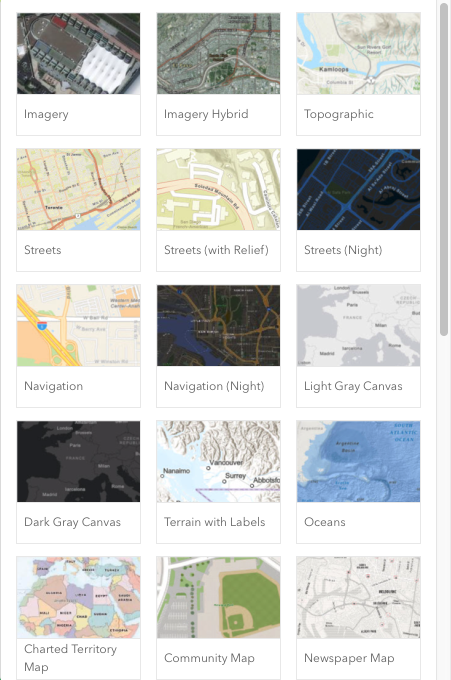The width and height of the screenshot is (451, 680).
Task: Select Terrain with Labels thumbnail image
Action: [x=219, y=461]
